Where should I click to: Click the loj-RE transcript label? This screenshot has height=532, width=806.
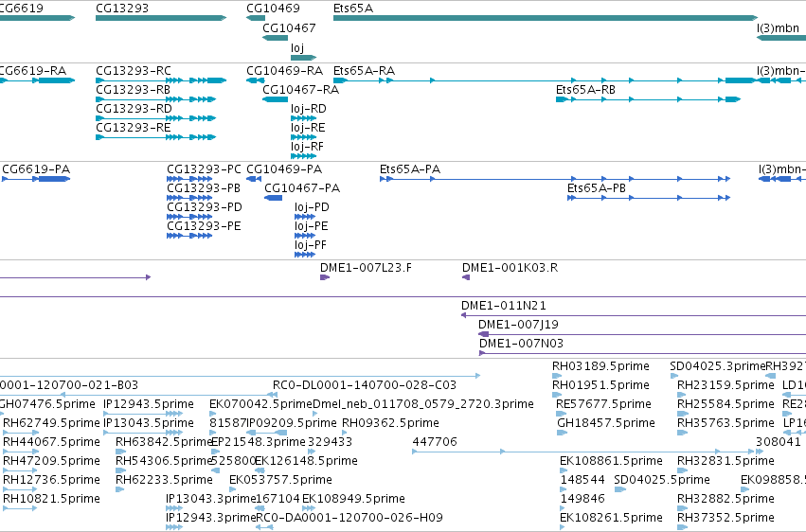(308, 128)
